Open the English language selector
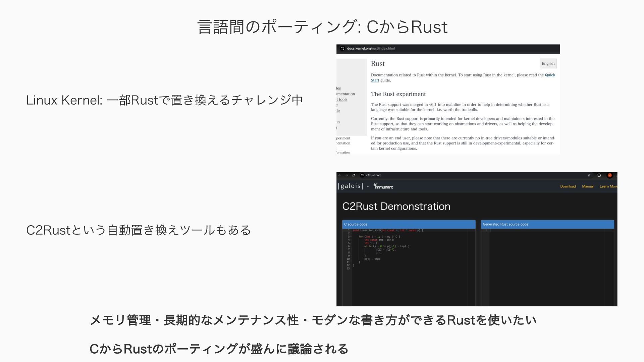Image resolution: width=644 pixels, height=362 pixels. (x=548, y=64)
